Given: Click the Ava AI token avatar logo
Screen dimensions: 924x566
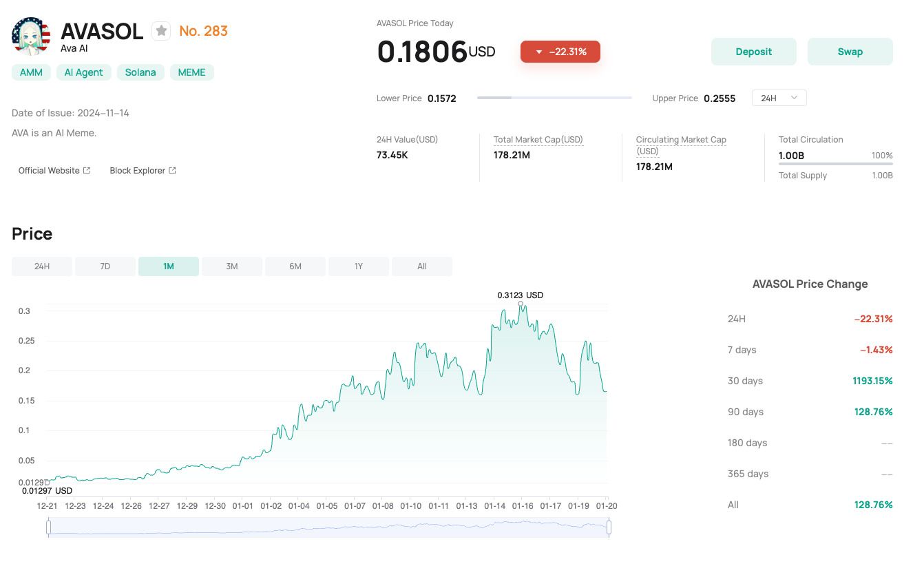Looking at the screenshot, I should 31,36.
